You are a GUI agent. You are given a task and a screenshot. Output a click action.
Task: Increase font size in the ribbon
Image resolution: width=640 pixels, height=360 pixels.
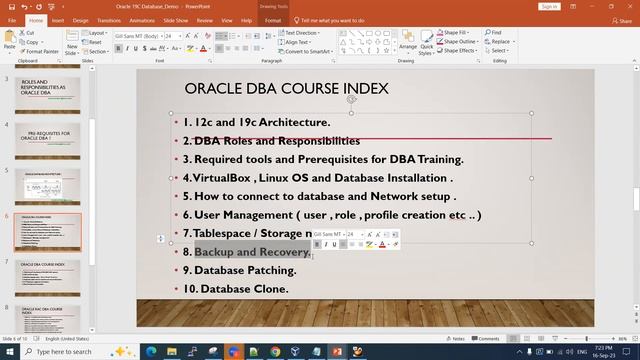point(188,36)
